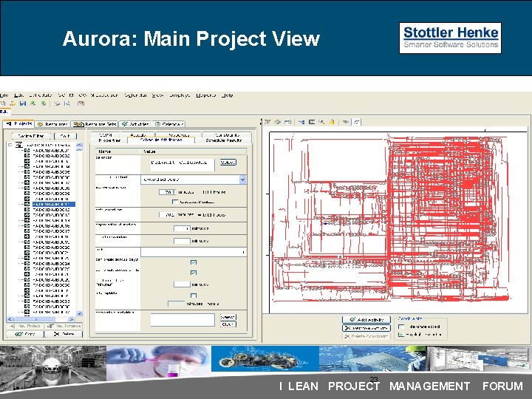This screenshot has width=532, height=399.
Task: Click the Copy button below the tree
Action: [x=25, y=334]
